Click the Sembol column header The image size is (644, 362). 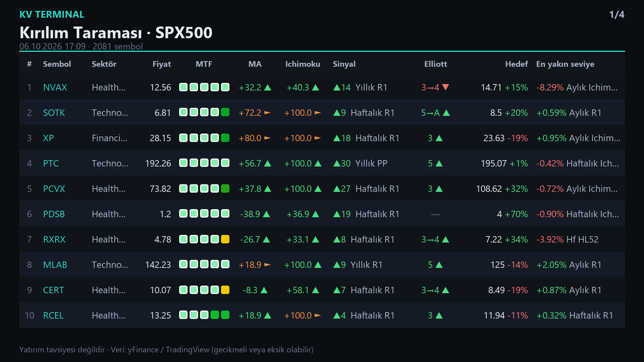coord(57,64)
